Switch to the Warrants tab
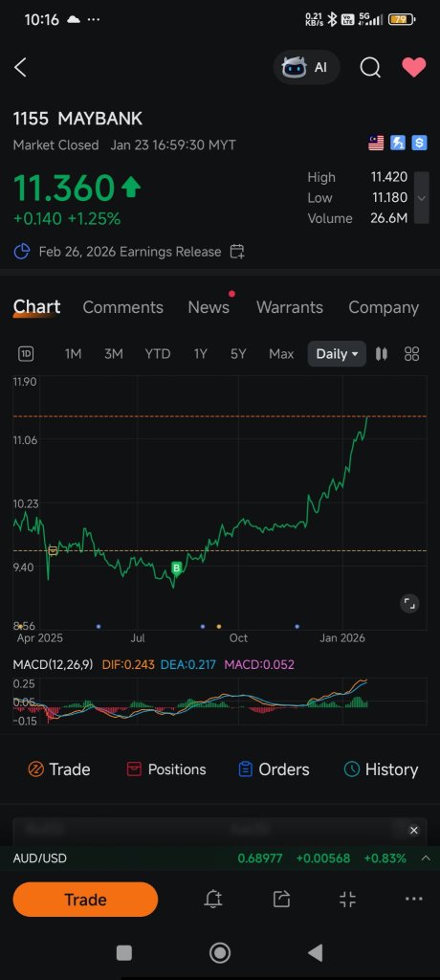The height and width of the screenshot is (980, 440). (290, 307)
